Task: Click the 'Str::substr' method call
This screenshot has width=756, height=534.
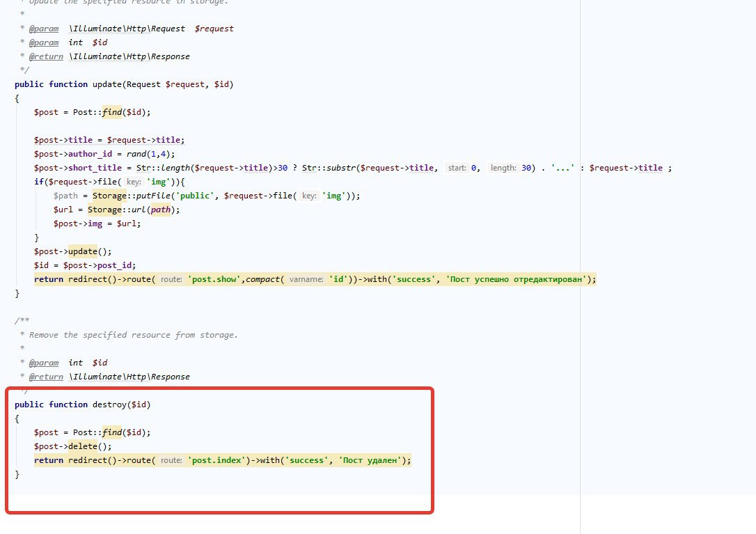Action: coord(329,168)
